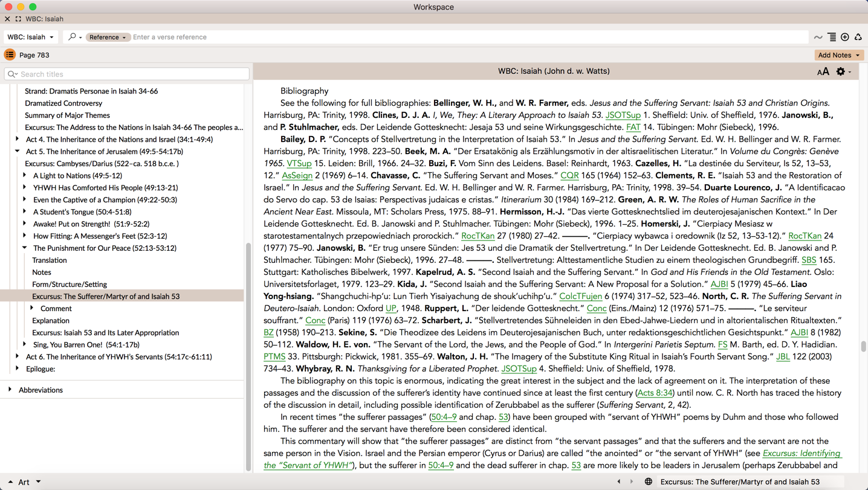868x490 pixels.
Task: Click the right-aligned lines icon in the toolbar
Action: click(x=832, y=37)
